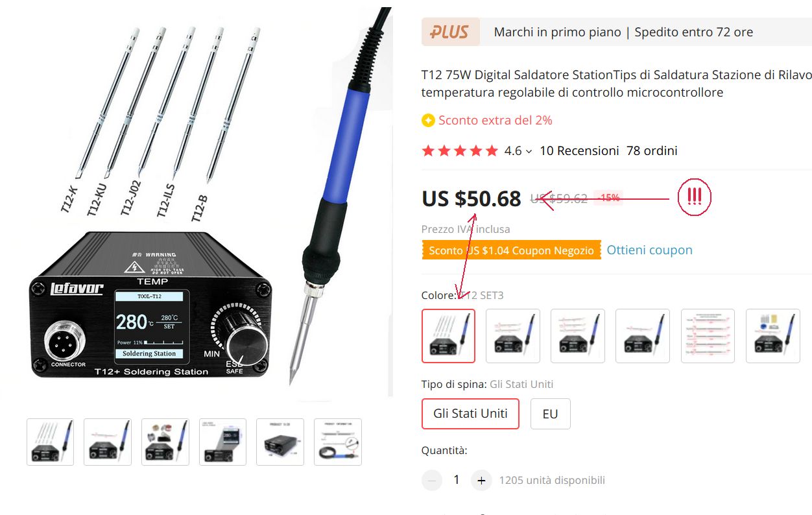Screen dimensions: 812x515
Task: Open the 10 Recensioni reviews link
Action: click(x=579, y=151)
